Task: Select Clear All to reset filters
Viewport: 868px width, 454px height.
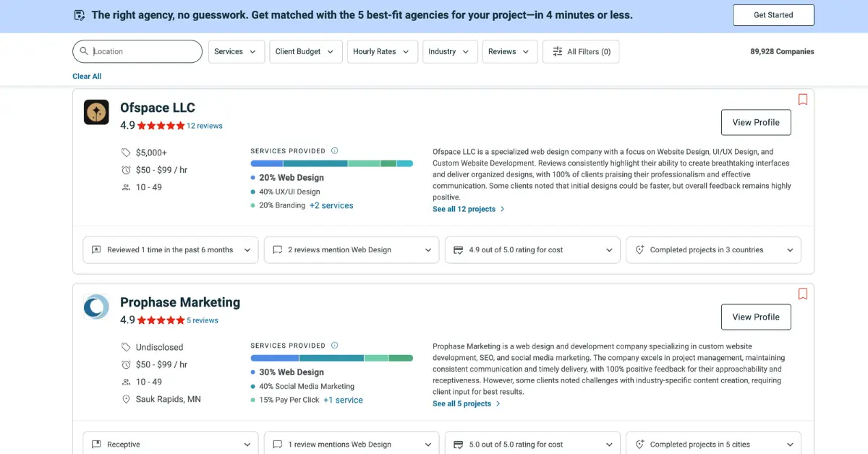Action: point(86,76)
